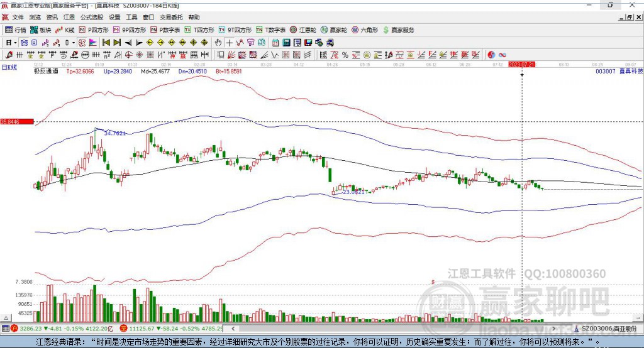Viewport: 644px width, 348px height.
Task: Switch to K线 chart view
Action: pyautogui.click(x=65, y=30)
